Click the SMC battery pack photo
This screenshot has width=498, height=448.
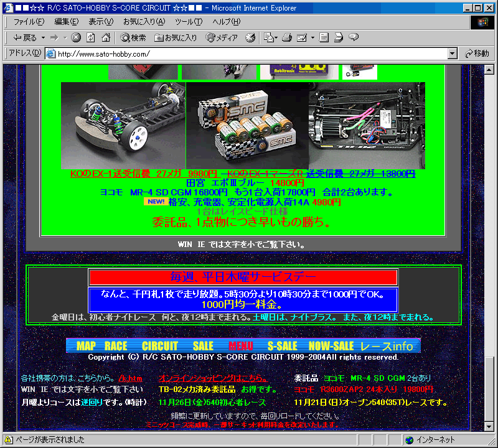[247, 126]
